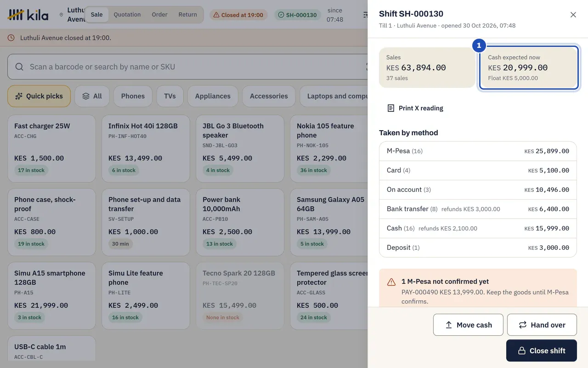588x368 pixels.
Task: Go to the Return tab
Action: coord(188,15)
